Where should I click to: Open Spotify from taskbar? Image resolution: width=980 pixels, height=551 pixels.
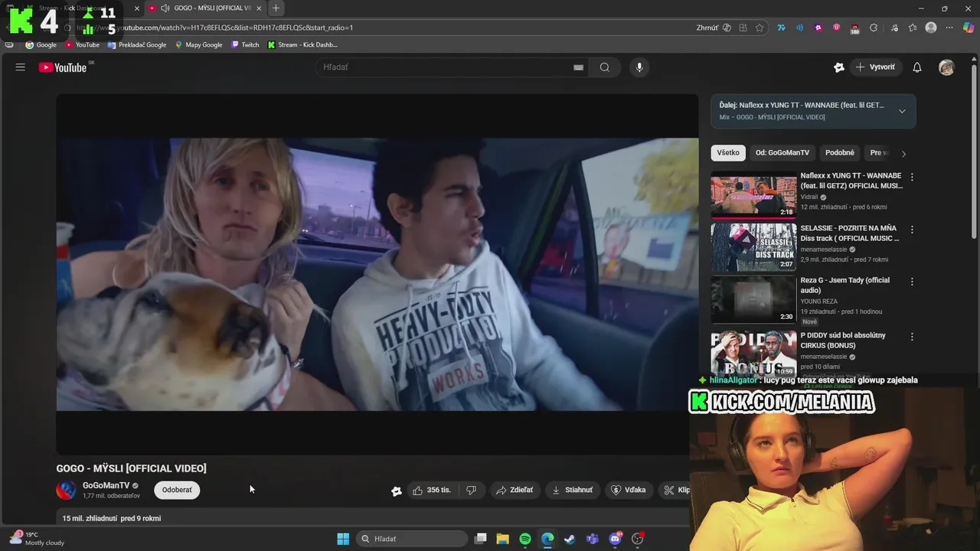525,539
